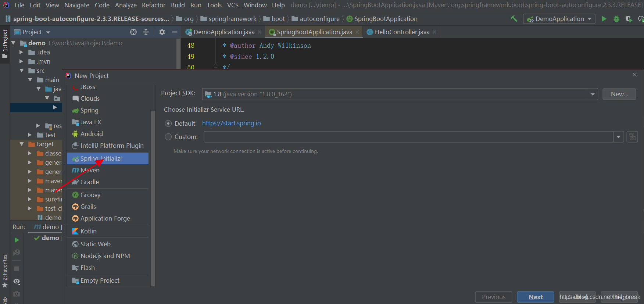This screenshot has height=304, width=644.
Task: Close HelloController.java tab
Action: 434,32
